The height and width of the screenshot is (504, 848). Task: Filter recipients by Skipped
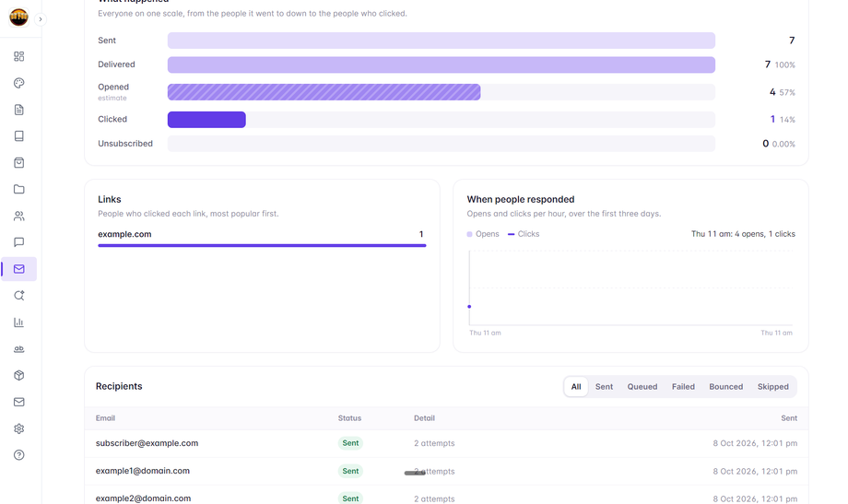pyautogui.click(x=772, y=387)
